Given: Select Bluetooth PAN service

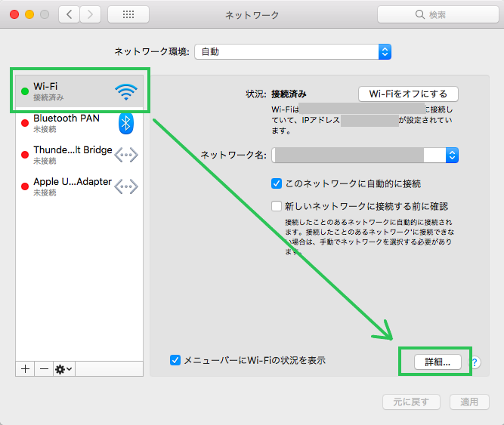Looking at the screenshot, I should click(x=79, y=123).
